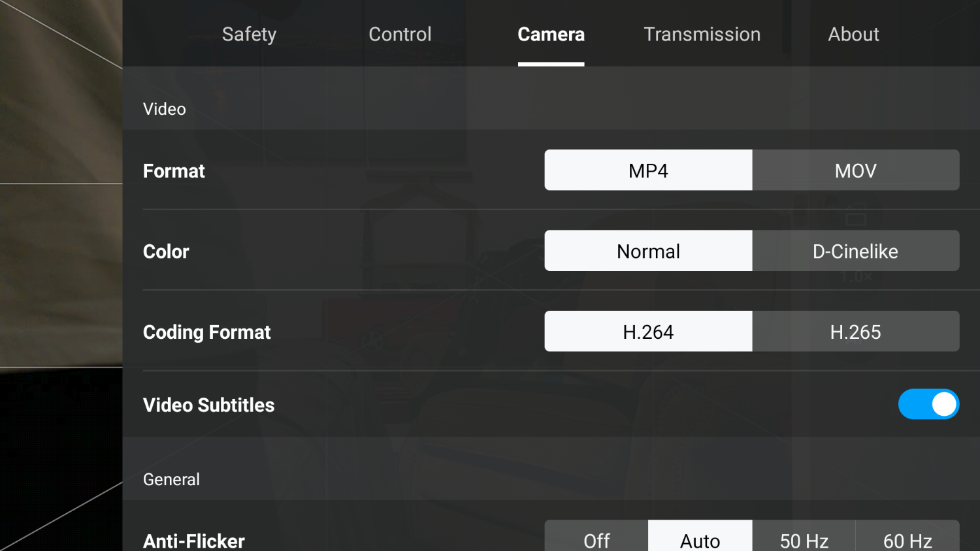Screen dimensions: 980x551
Task: Select the Transmission tab
Action: click(x=702, y=34)
